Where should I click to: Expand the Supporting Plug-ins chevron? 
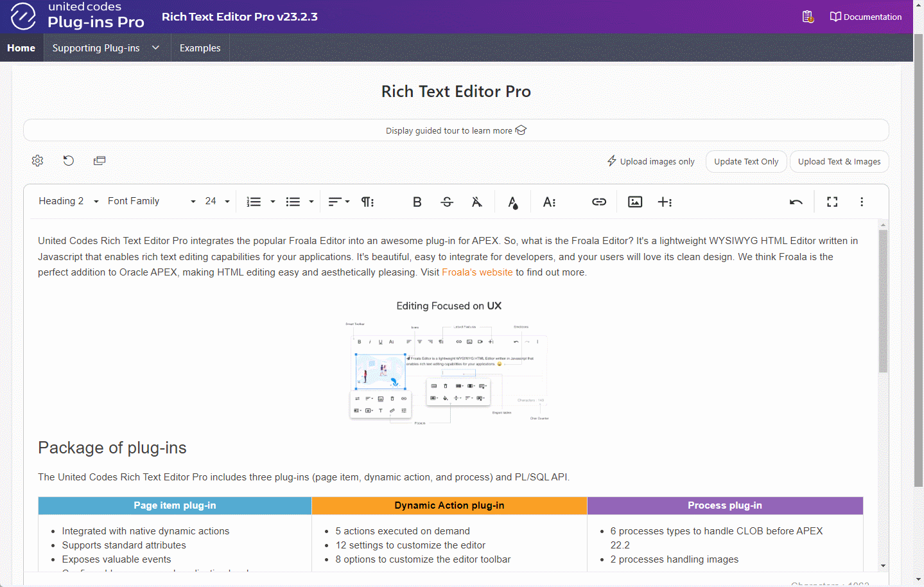[x=155, y=48]
